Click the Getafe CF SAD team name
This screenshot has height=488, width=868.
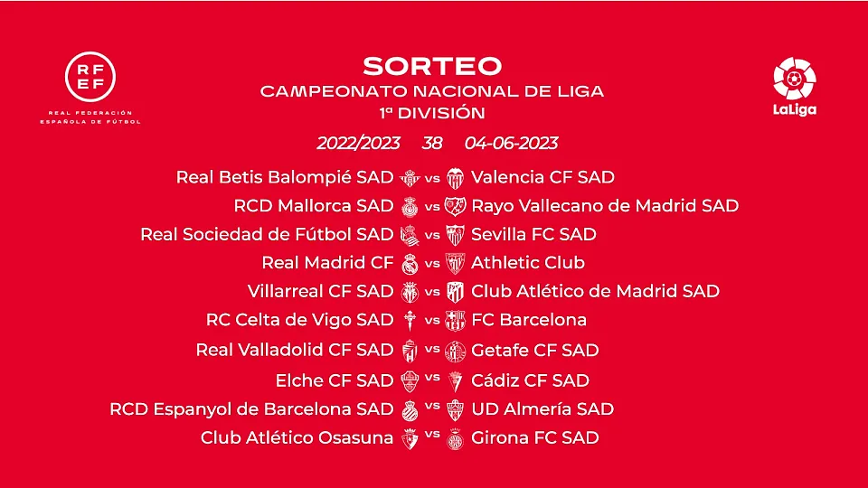point(534,351)
